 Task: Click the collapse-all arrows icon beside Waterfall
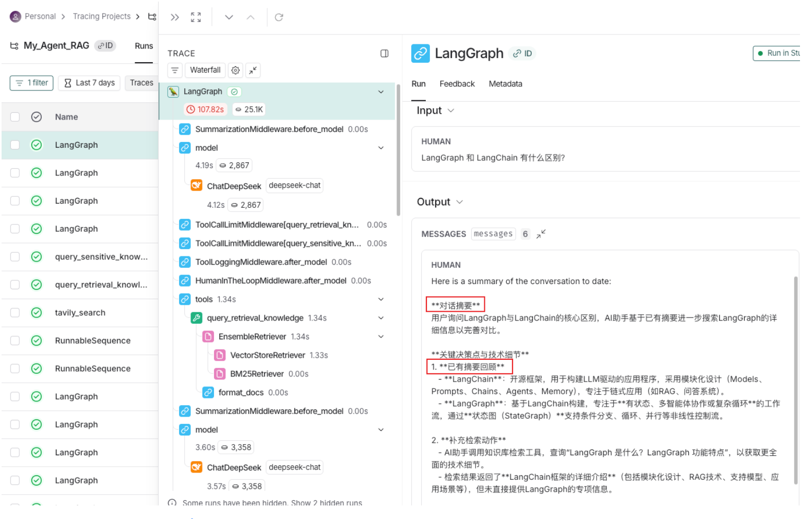coord(253,70)
